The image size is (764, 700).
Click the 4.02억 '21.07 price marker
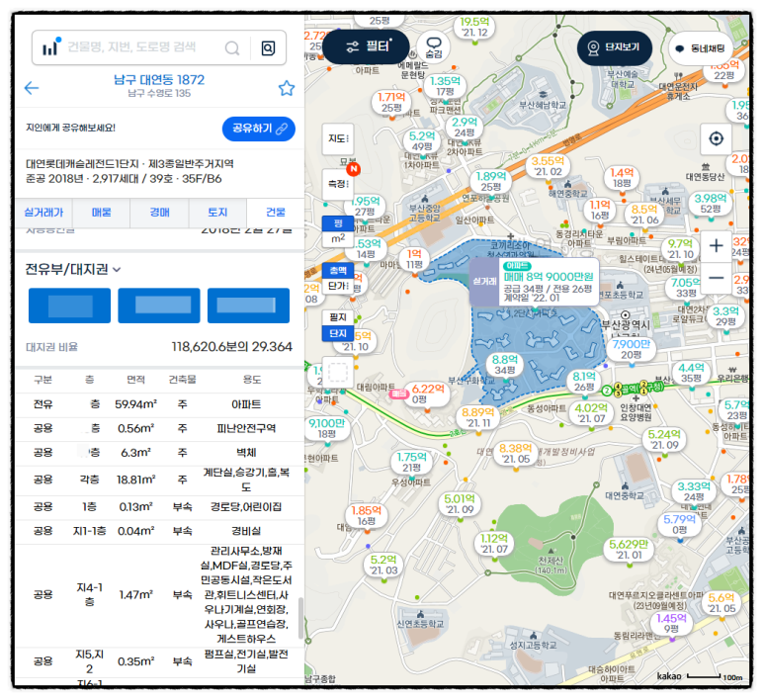(x=590, y=413)
